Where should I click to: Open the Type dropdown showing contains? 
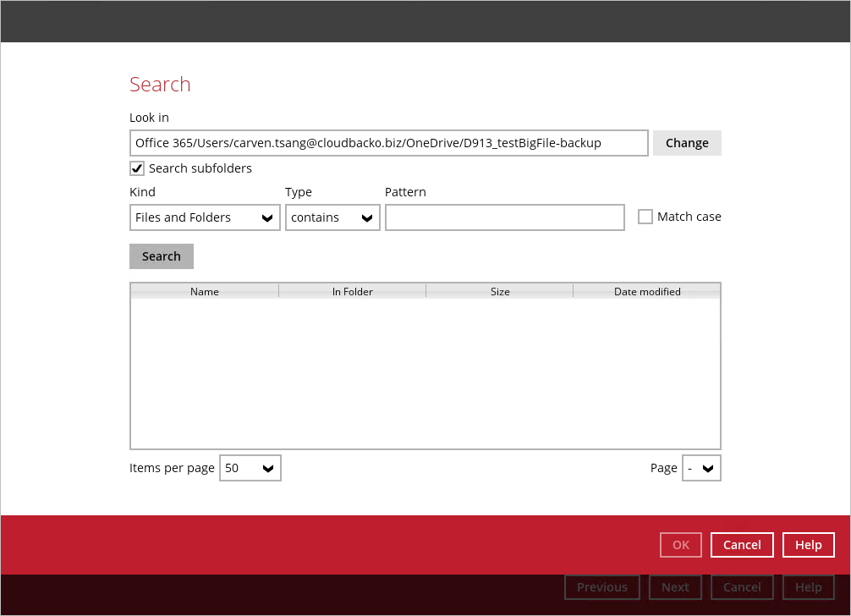(x=332, y=217)
